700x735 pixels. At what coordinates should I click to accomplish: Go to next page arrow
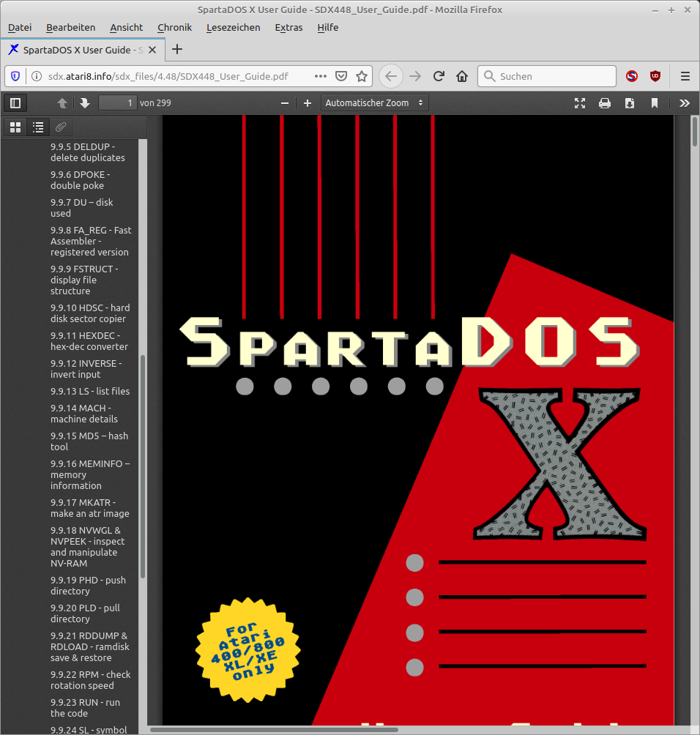click(x=85, y=103)
